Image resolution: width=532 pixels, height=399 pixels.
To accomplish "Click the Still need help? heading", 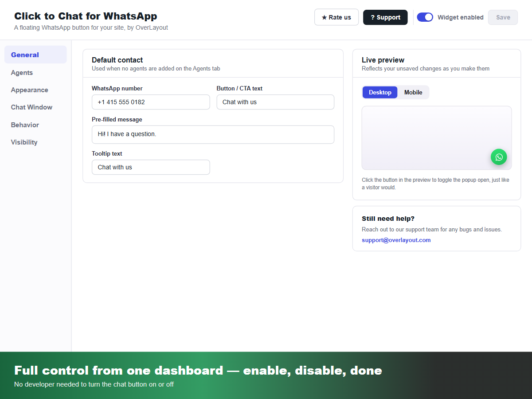I will [x=388, y=219].
